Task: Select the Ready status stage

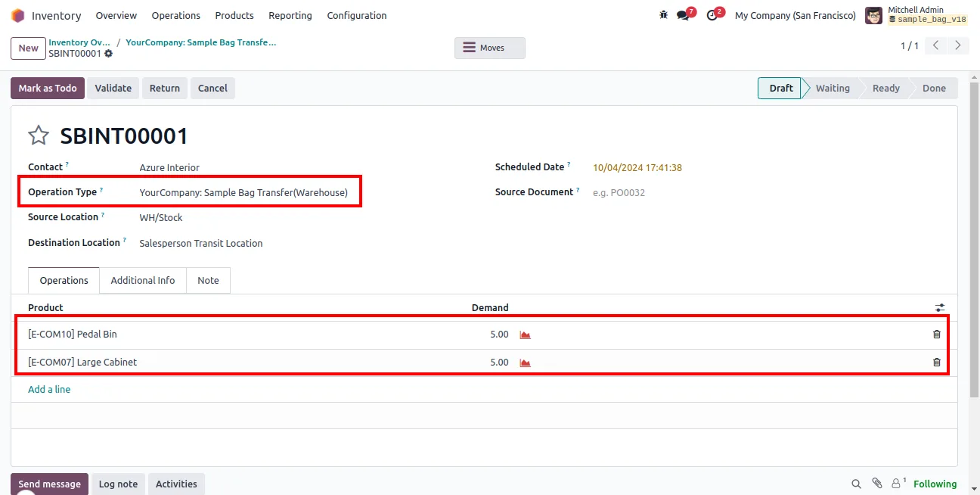Action: (x=886, y=88)
